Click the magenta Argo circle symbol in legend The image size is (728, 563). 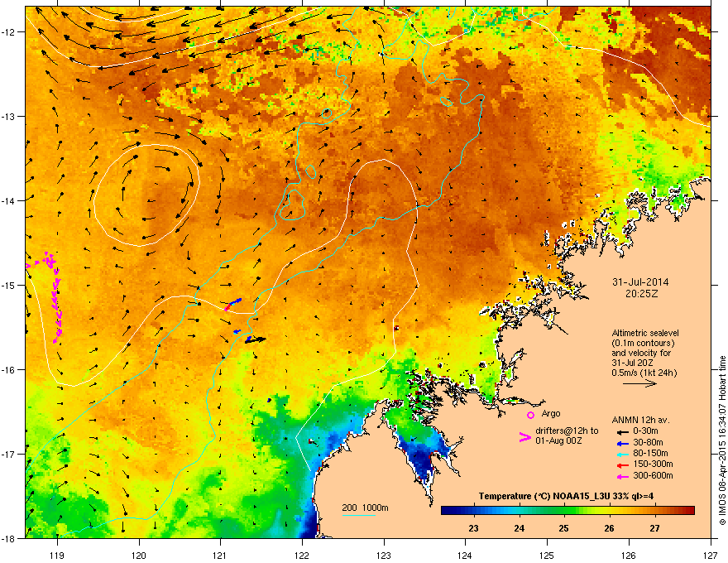[x=530, y=415]
